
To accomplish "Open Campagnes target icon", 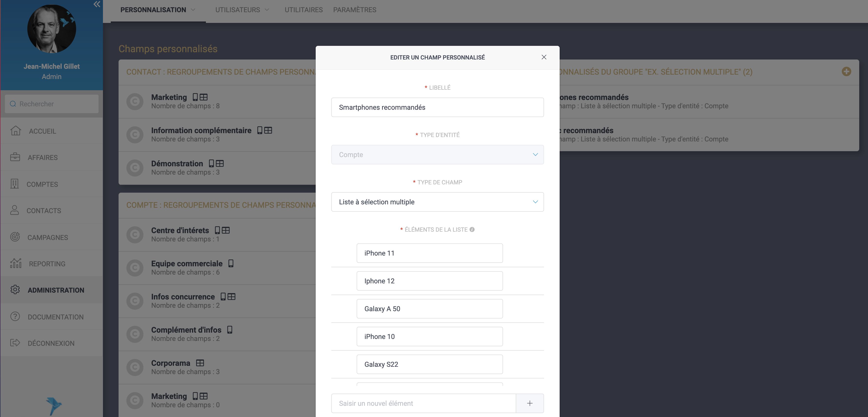I will (15, 237).
